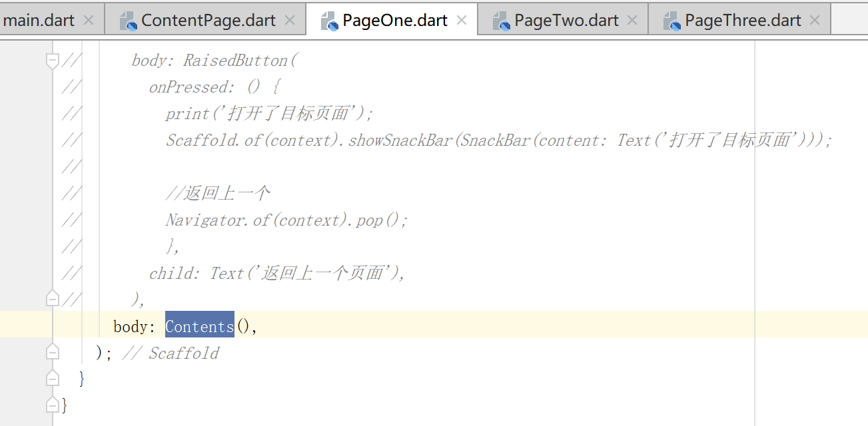The image size is (868, 426).
Task: Close the PageThree.dart tab
Action: point(815,21)
